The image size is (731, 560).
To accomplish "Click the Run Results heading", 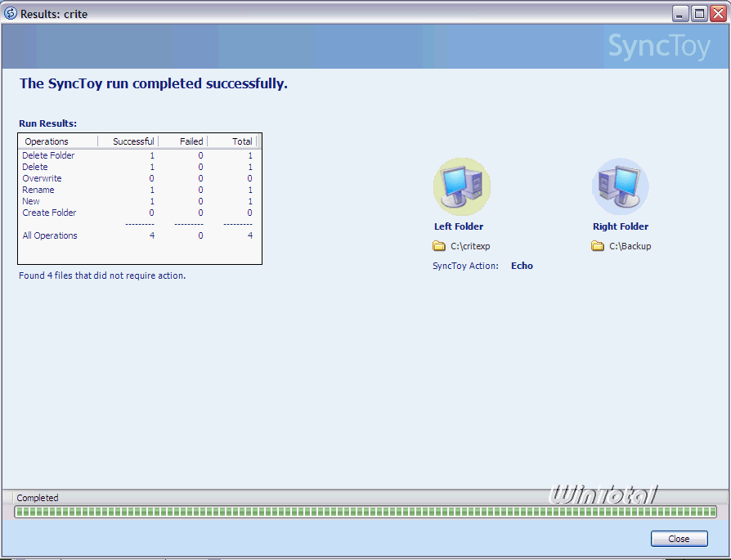I will click(x=47, y=123).
